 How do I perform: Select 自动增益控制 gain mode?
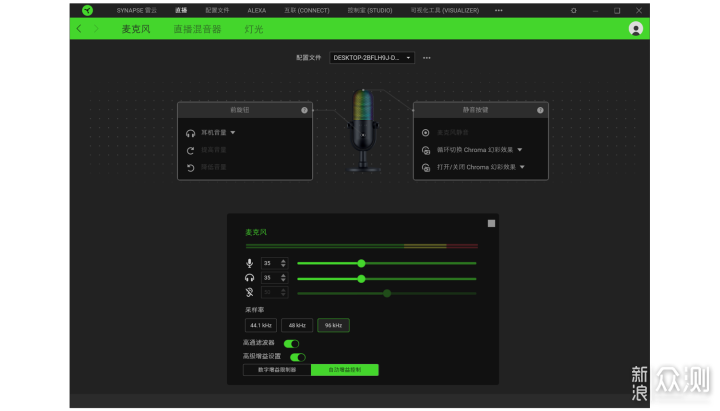pos(345,370)
